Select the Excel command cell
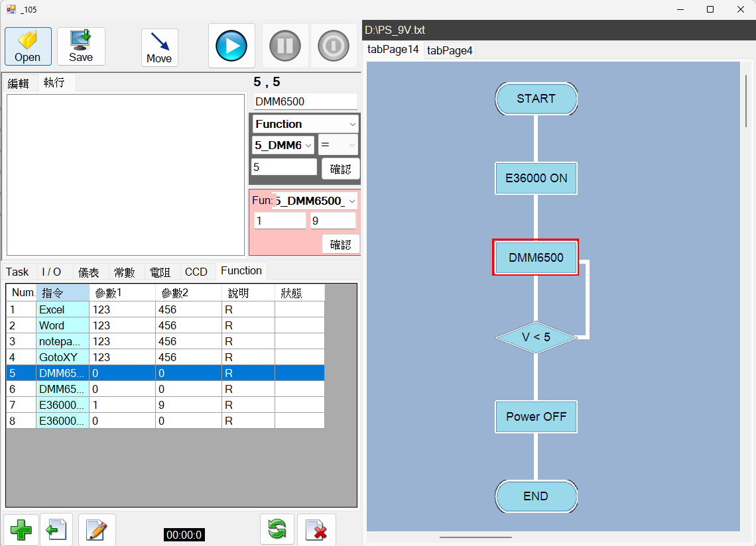 coord(63,309)
